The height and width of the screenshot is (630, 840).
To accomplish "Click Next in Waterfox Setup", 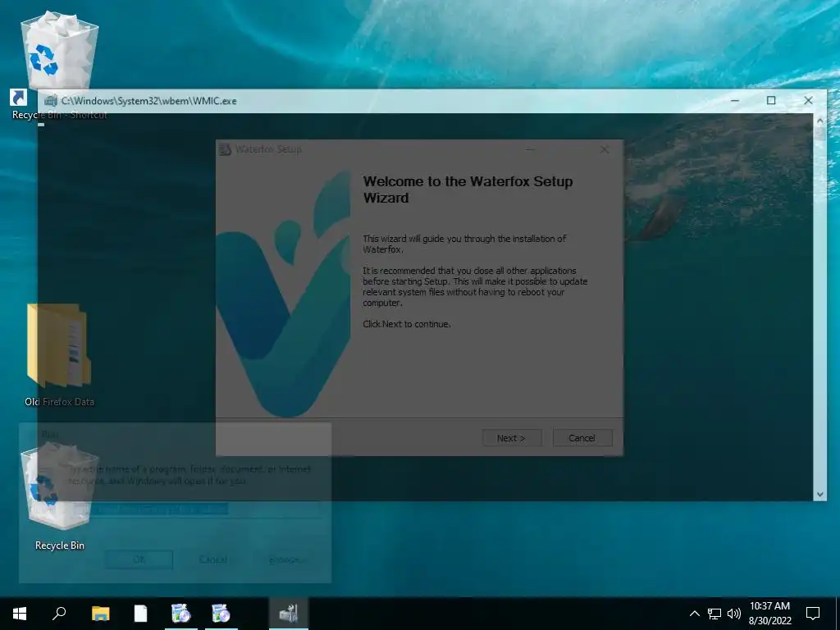I will pos(512,438).
